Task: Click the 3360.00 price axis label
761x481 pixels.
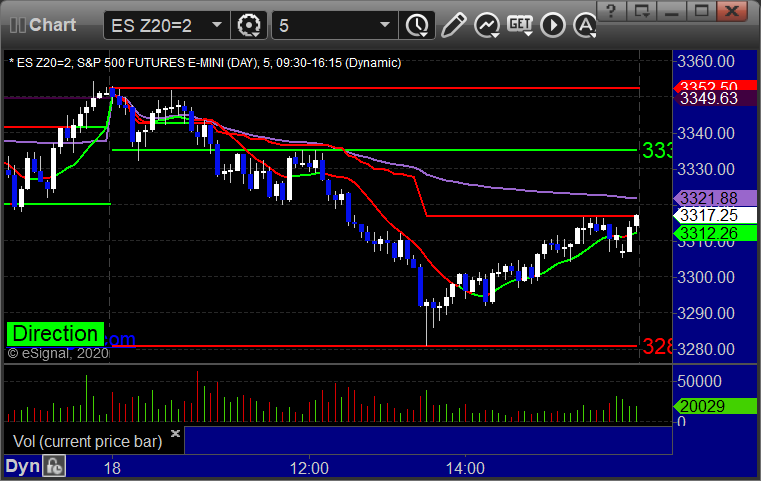Action: coord(706,62)
